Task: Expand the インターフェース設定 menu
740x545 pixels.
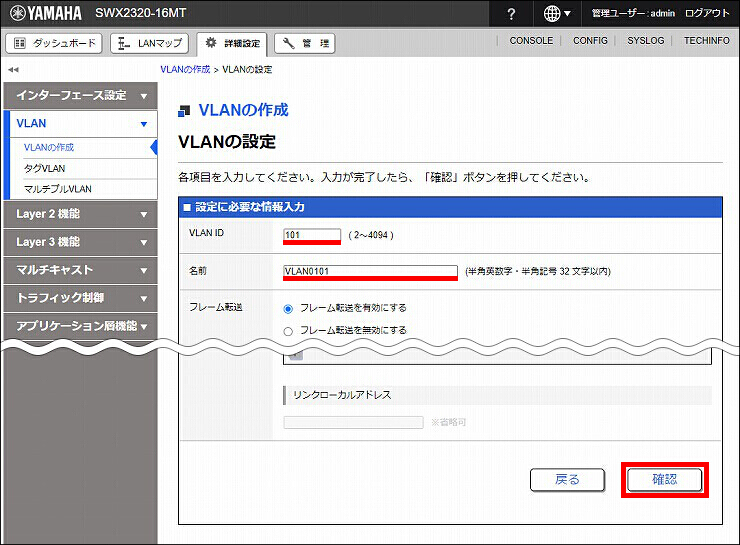Action: (80, 96)
